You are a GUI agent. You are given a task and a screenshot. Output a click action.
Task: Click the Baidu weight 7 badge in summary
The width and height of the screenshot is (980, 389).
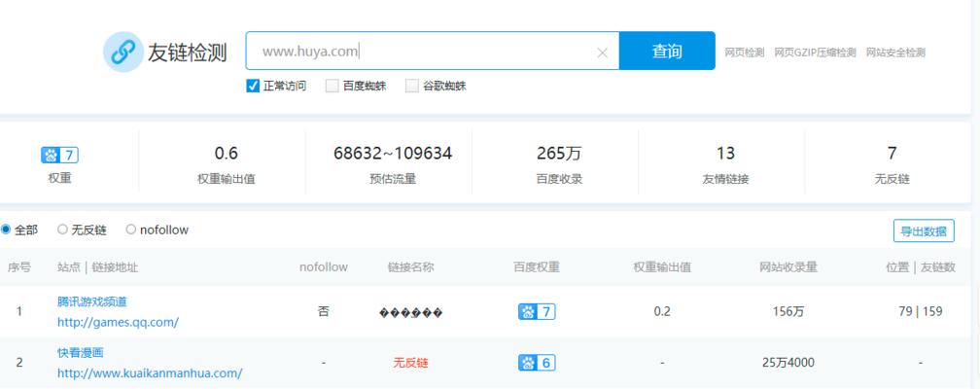(x=60, y=155)
